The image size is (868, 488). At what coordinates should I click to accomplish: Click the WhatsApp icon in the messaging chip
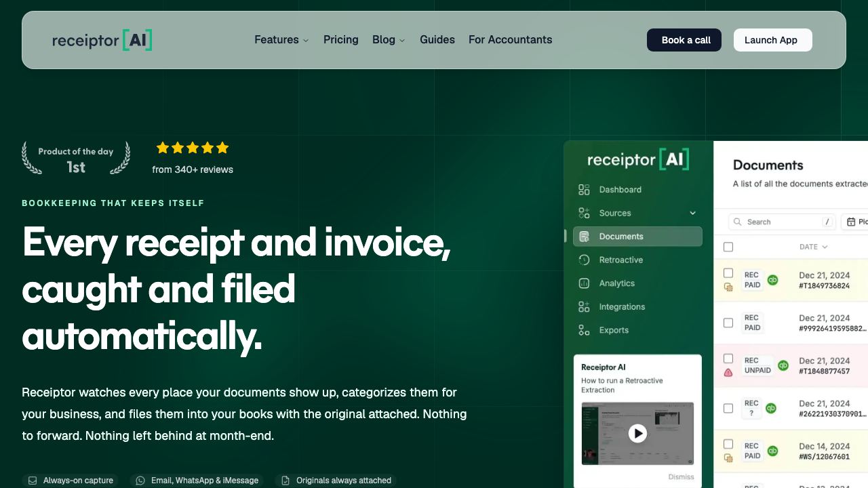(x=140, y=481)
